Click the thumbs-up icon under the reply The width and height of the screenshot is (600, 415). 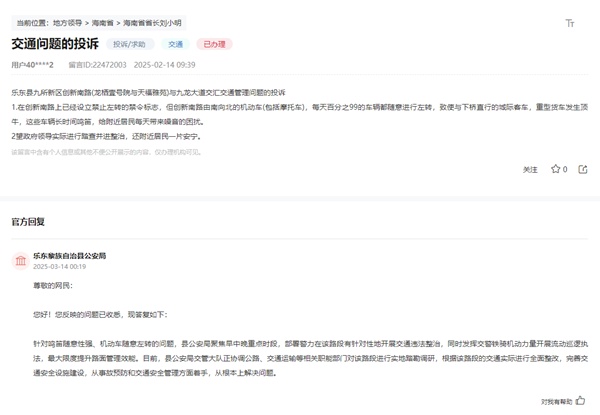click(x=581, y=400)
